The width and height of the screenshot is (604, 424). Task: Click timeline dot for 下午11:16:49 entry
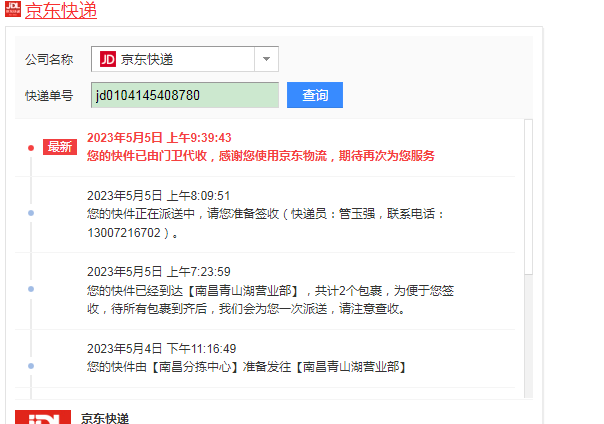pyautogui.click(x=31, y=366)
